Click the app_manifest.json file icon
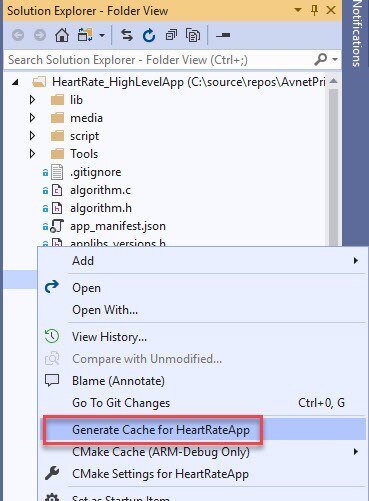The width and height of the screenshot is (369, 501). coord(57,226)
